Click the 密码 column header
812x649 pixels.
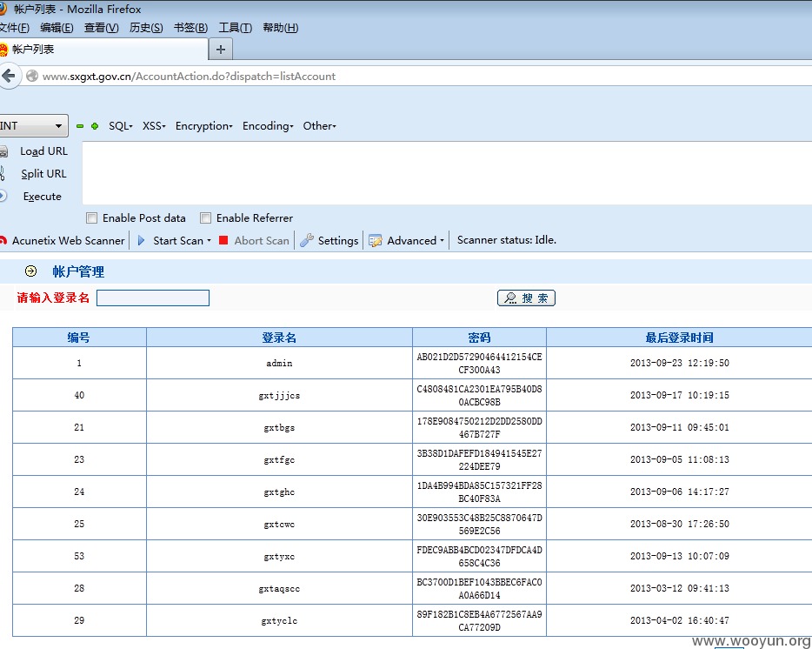point(479,338)
